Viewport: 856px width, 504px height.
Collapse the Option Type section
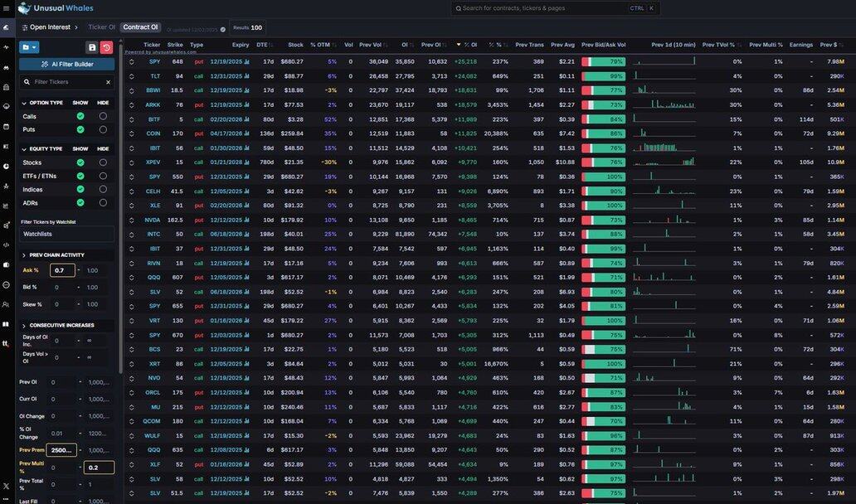[24, 103]
